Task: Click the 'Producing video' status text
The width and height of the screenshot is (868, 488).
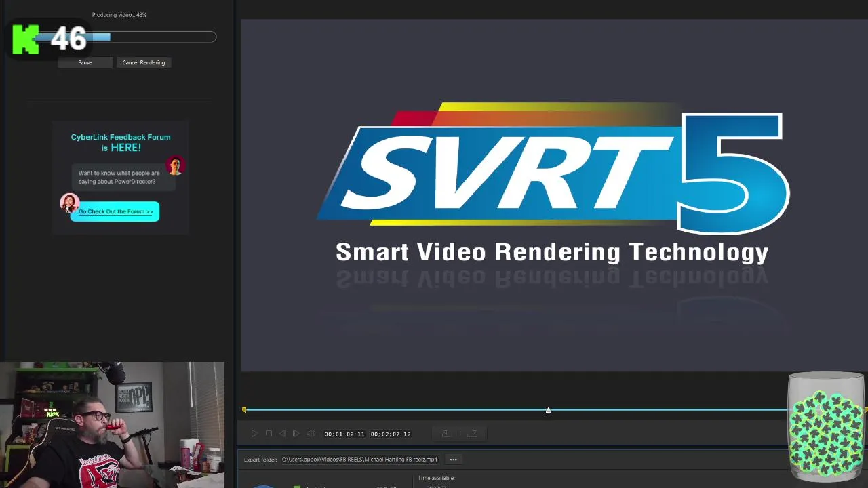Action: [119, 15]
